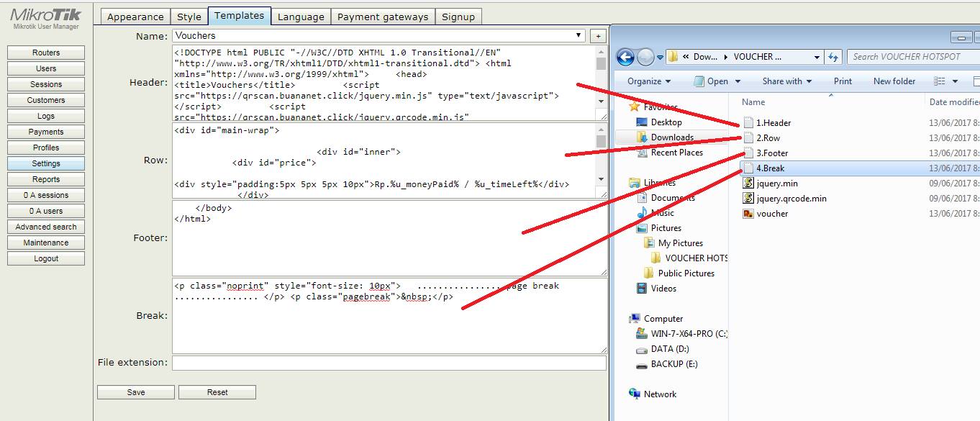The image size is (980, 421).
Task: Go to Customers page
Action: (46, 100)
